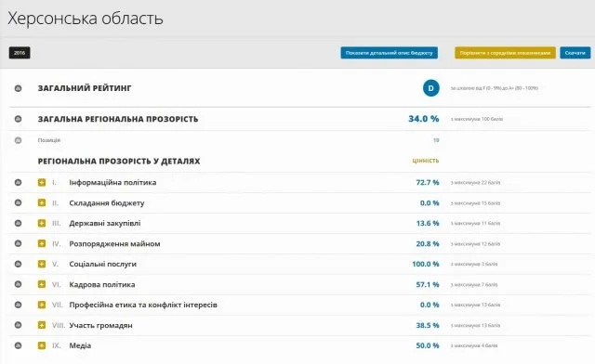Click "з максимуму 100 балів" note

477,119
